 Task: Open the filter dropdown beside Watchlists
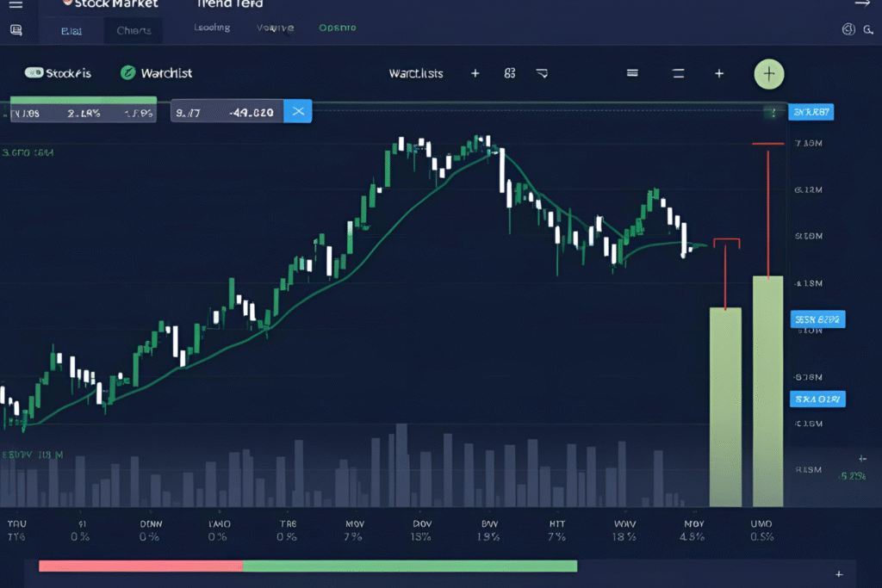[542, 74]
